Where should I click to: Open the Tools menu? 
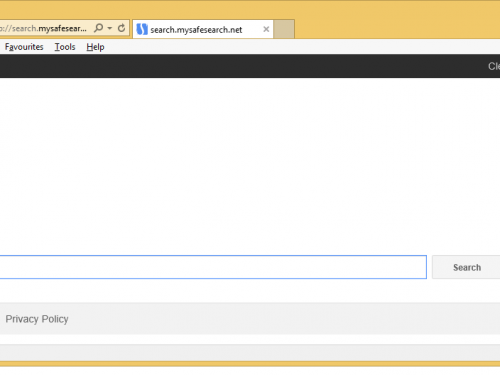pyautogui.click(x=65, y=47)
